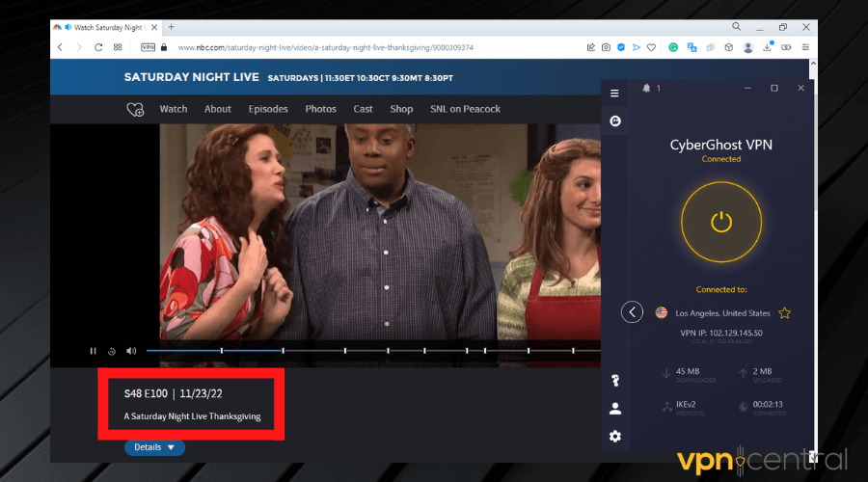Open the translate extension icon

(x=692, y=47)
